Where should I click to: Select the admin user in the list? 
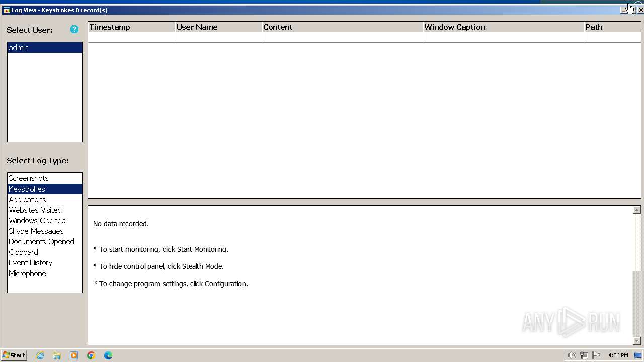45,48
